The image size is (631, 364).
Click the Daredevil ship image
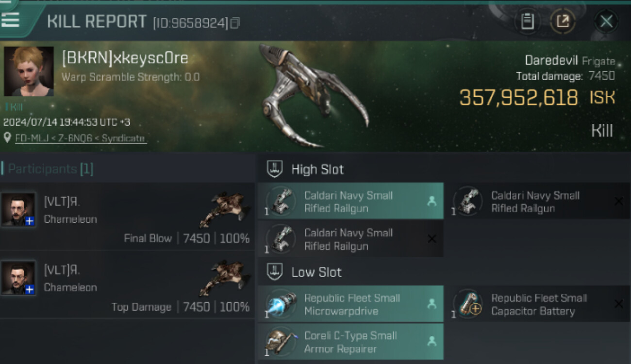(313, 95)
